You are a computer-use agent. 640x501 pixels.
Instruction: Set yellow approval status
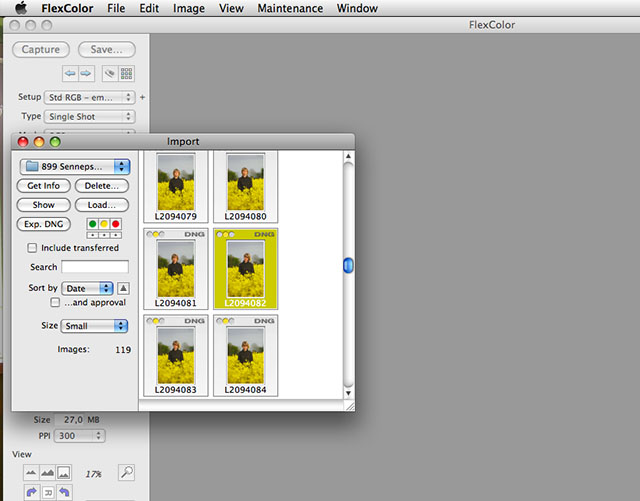pos(104,224)
